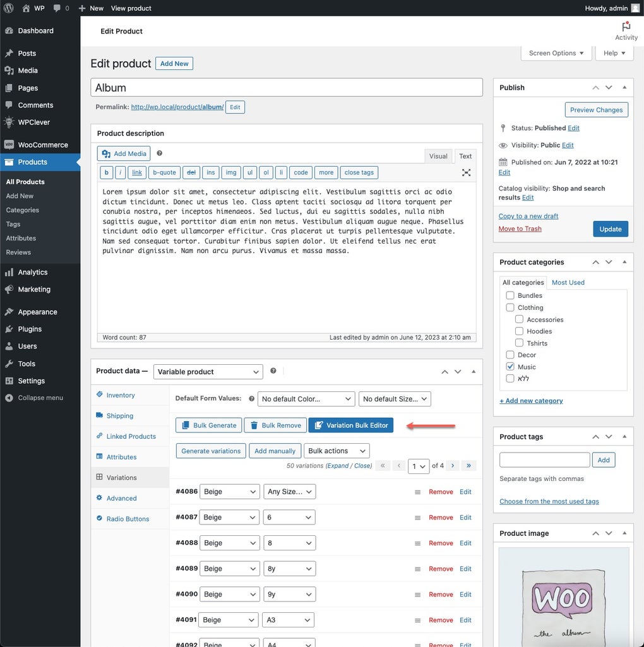Screen dimensions: 644x647
Task: Check the Clothing category checkbox
Action: click(510, 307)
